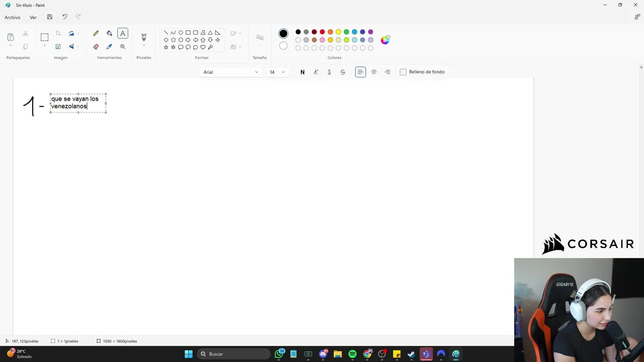The image size is (644, 362).
Task: Open the Ver menu
Action: coord(33,17)
